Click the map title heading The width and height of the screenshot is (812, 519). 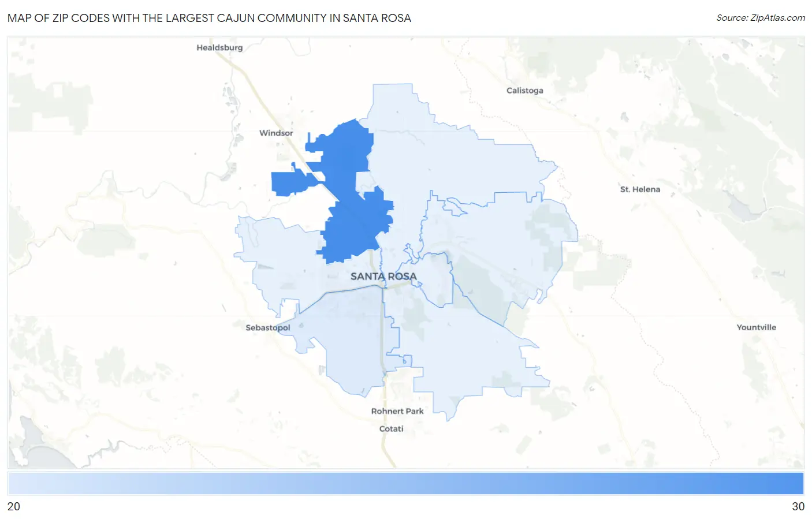tap(209, 18)
